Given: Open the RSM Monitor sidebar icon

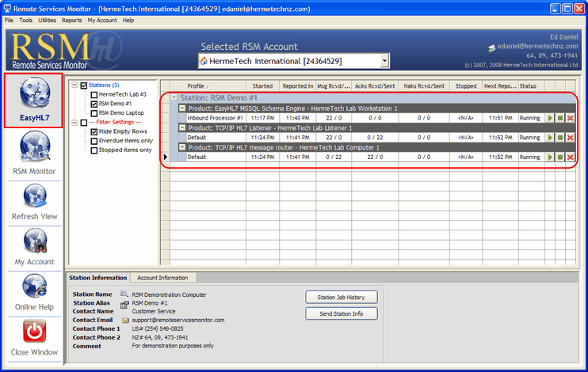Looking at the screenshot, I should click(35, 147).
